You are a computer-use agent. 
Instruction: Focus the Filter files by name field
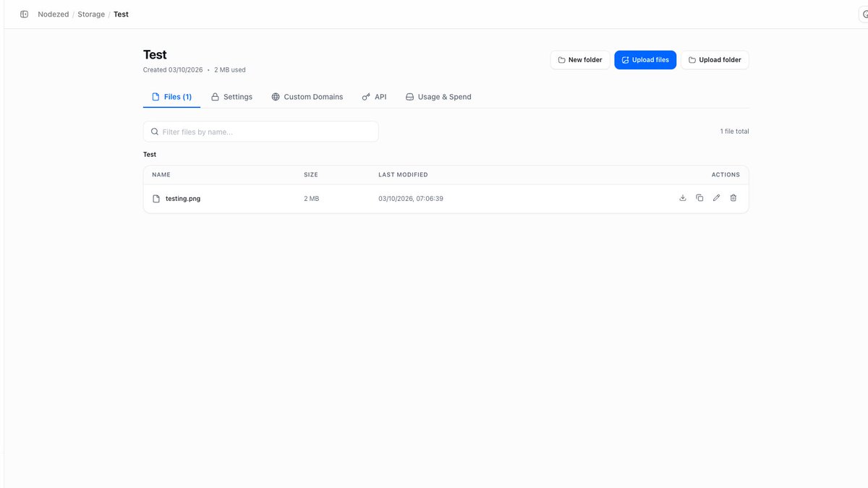pyautogui.click(x=261, y=132)
